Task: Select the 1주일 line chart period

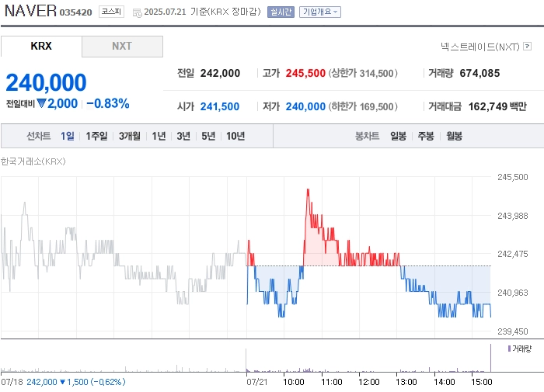Action: 96,136
